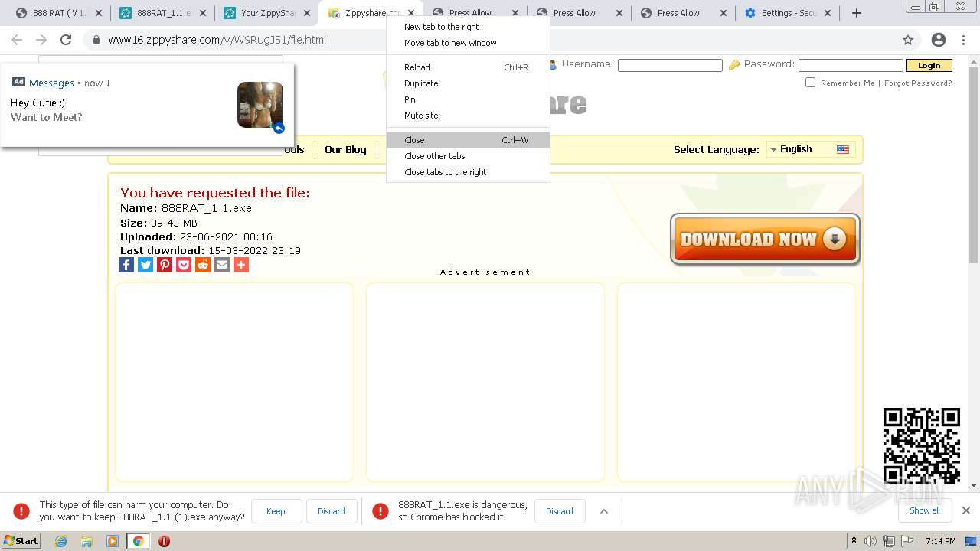Image resolution: width=980 pixels, height=551 pixels.
Task: Open the Select Language dropdown
Action: [x=811, y=149]
